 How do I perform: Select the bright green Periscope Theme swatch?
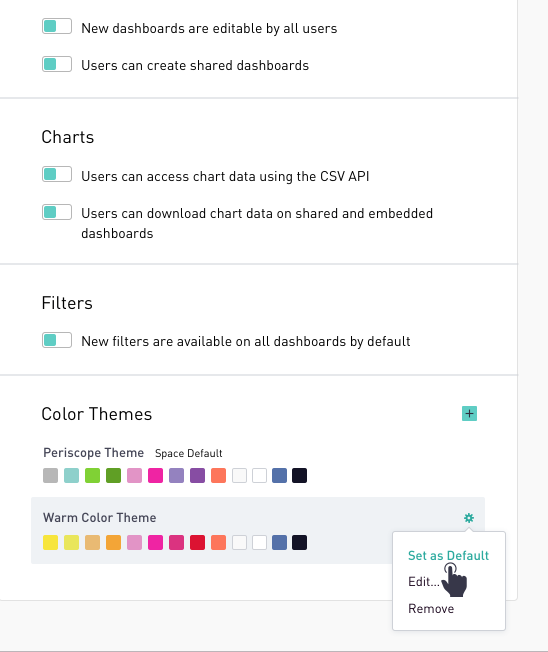[x=93, y=476]
